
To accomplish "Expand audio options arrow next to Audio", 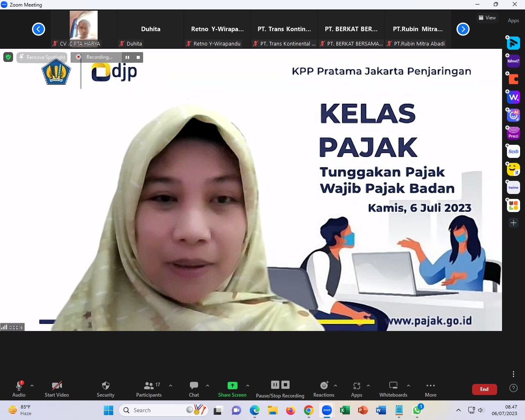I will click(x=32, y=386).
